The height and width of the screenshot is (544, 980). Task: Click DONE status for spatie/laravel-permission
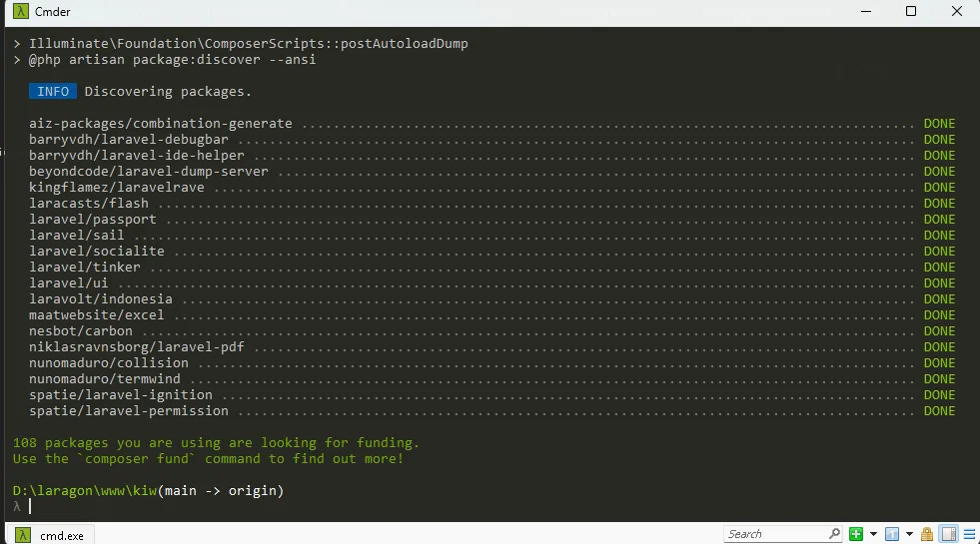(x=939, y=411)
